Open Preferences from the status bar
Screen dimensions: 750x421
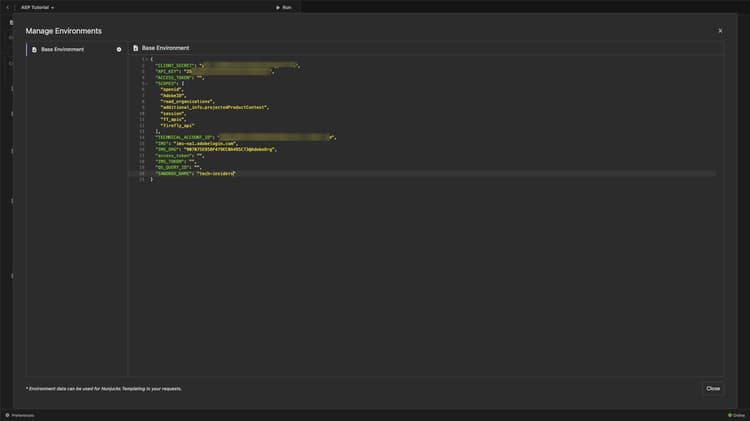20,415
